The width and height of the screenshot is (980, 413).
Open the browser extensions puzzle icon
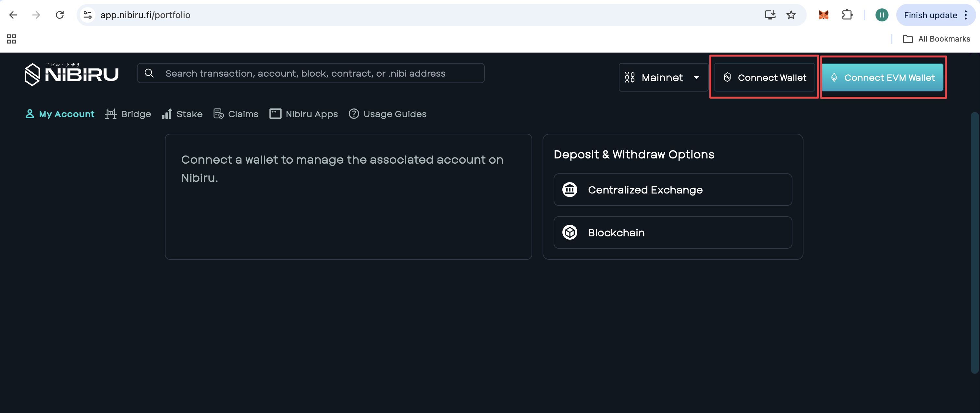(847, 15)
